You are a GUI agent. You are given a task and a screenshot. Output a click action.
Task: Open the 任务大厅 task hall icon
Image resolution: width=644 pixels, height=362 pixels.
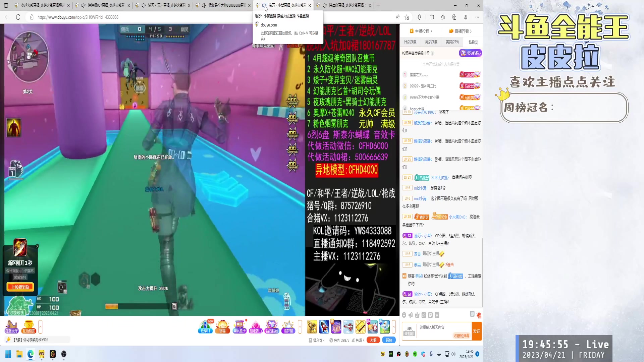(x=11, y=326)
